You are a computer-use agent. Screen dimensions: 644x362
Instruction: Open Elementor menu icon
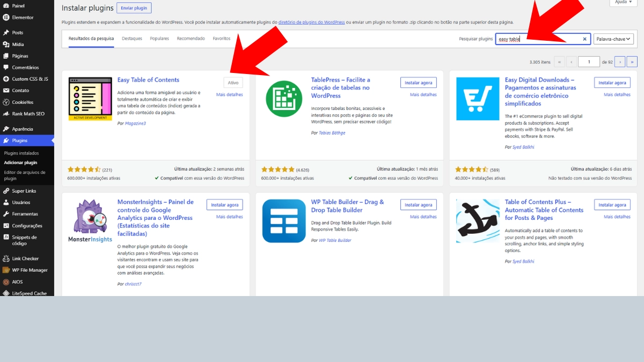pos(6,17)
